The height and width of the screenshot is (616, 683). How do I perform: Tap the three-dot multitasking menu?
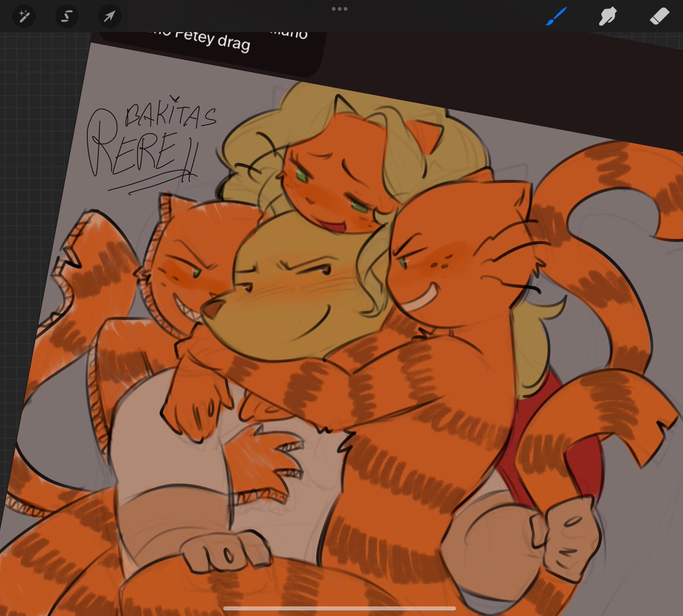coord(340,9)
